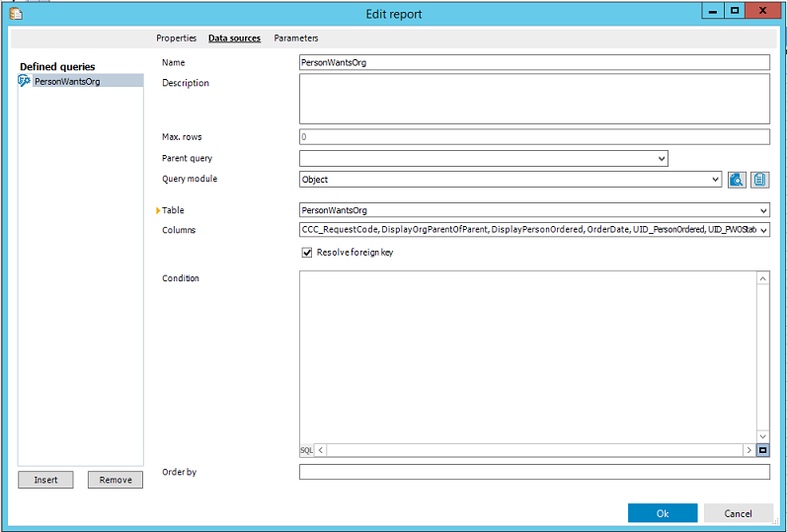Click Condition horizontal scroll right arrow
Image resolution: width=787 pixels, height=532 pixels.
[749, 450]
